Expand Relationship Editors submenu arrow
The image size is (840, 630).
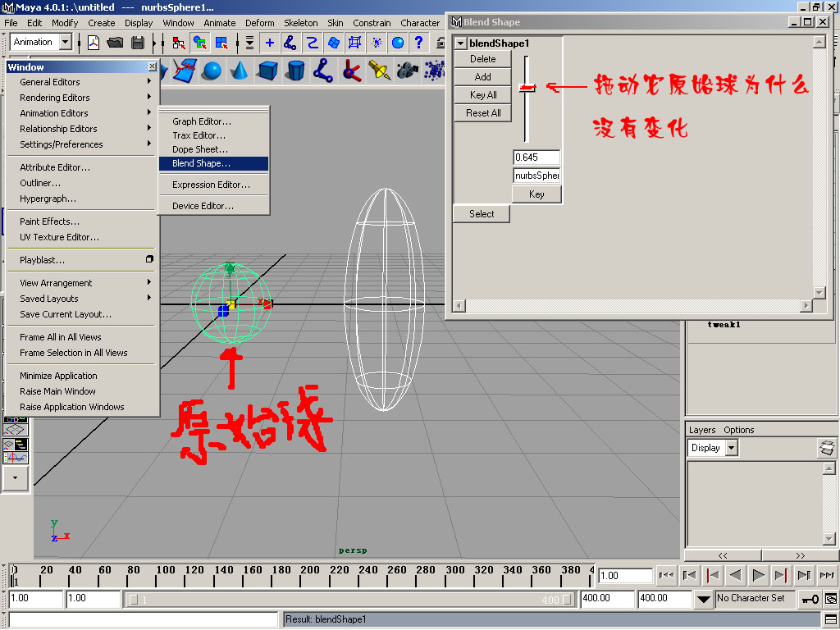point(149,128)
